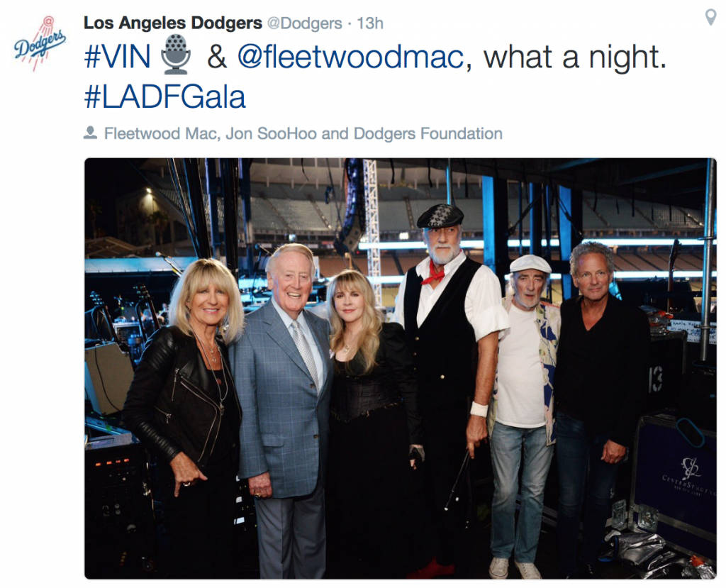Open the Los Angeles Dodgers display name
Screen dimensions: 726x588
click(173, 23)
